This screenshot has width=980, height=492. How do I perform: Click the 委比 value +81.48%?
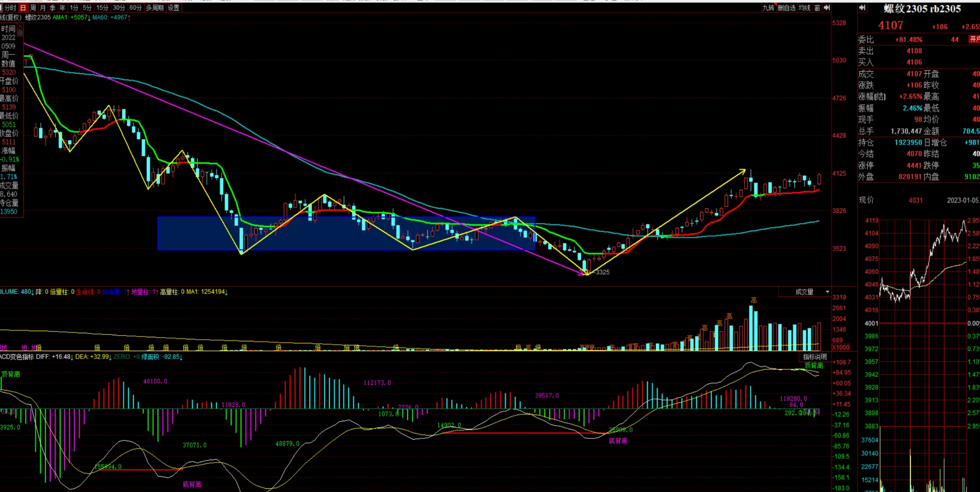point(909,39)
